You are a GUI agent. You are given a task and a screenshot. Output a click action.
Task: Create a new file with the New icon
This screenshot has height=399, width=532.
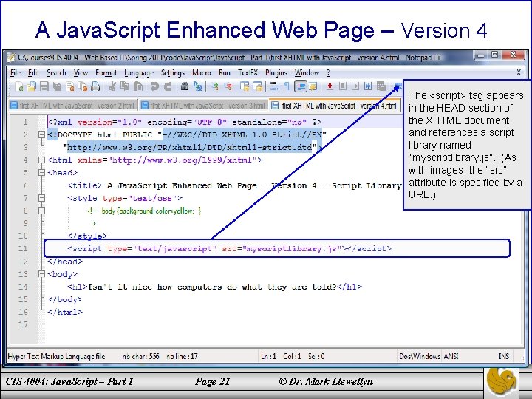19,86
